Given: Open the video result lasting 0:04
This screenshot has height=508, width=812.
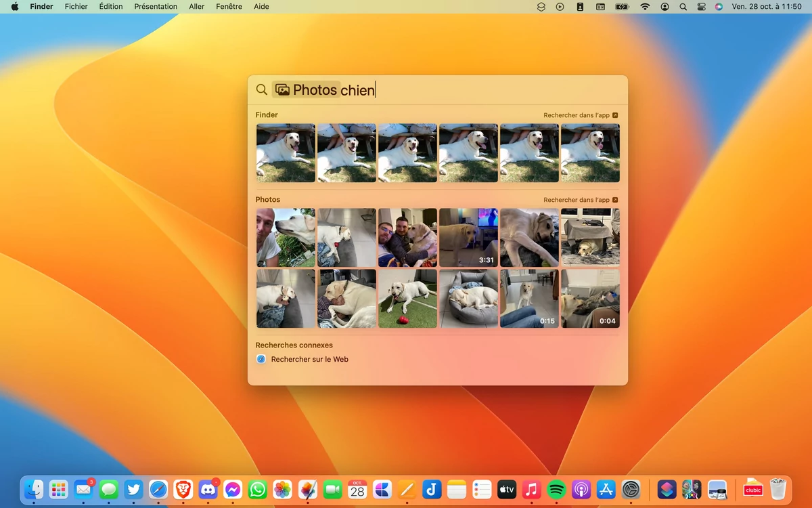Looking at the screenshot, I should [590, 298].
